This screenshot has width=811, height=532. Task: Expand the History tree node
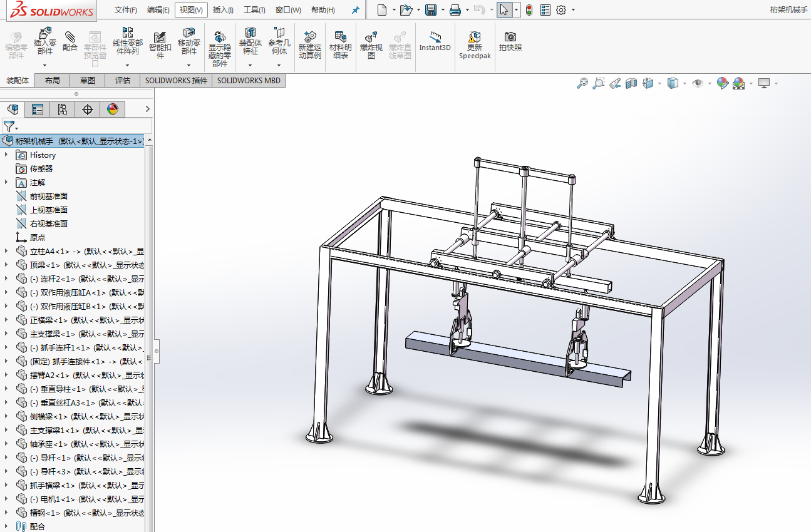click(6, 155)
